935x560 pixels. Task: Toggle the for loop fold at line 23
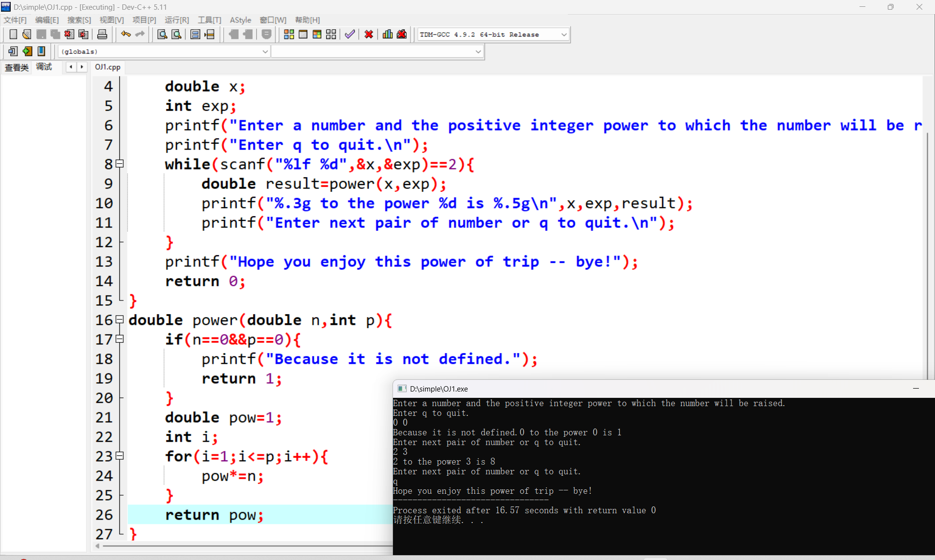pyautogui.click(x=120, y=456)
